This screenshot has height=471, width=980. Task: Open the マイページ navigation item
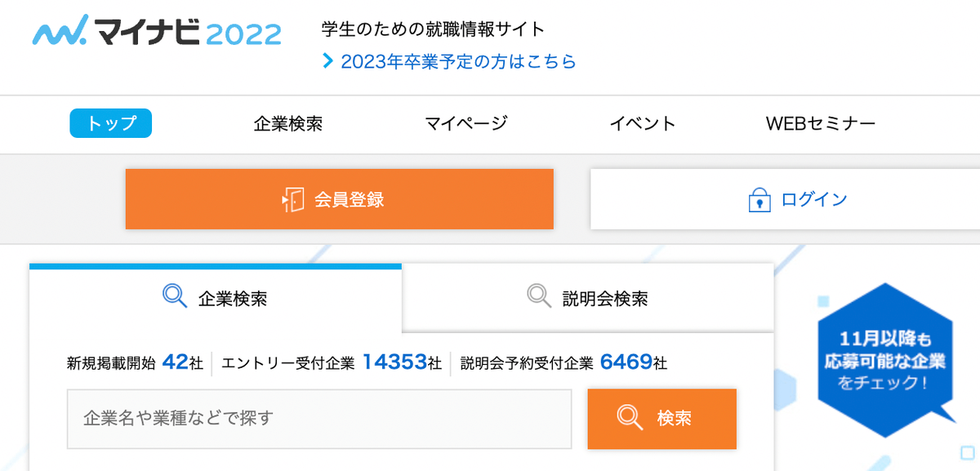coord(466,123)
